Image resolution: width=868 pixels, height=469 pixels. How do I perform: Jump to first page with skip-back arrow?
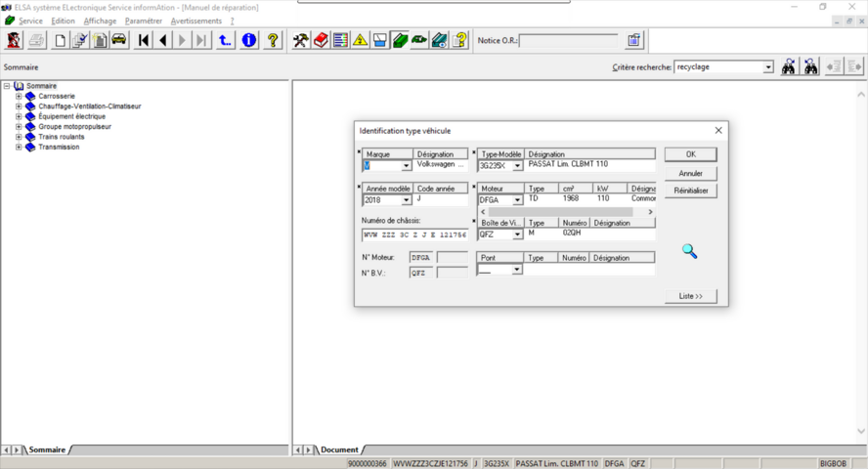point(144,40)
